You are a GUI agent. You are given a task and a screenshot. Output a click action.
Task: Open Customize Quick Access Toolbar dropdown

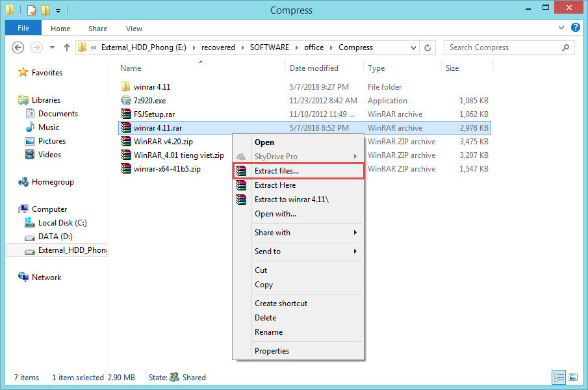tap(58, 10)
